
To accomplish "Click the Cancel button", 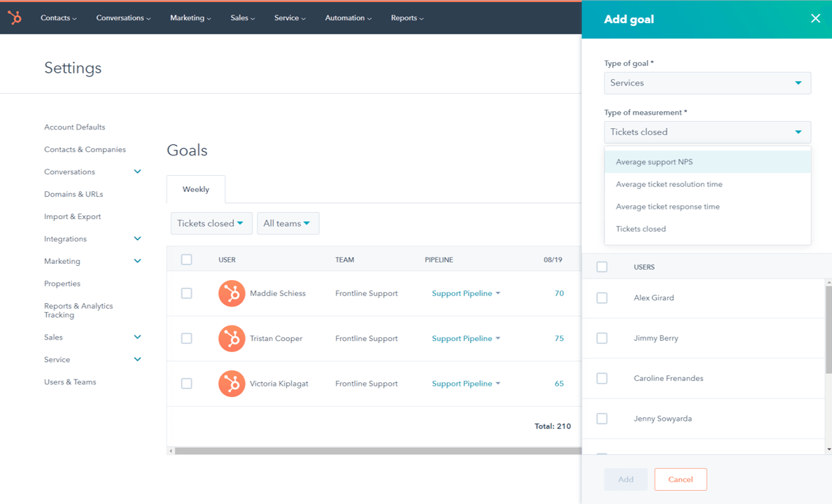I will point(680,479).
